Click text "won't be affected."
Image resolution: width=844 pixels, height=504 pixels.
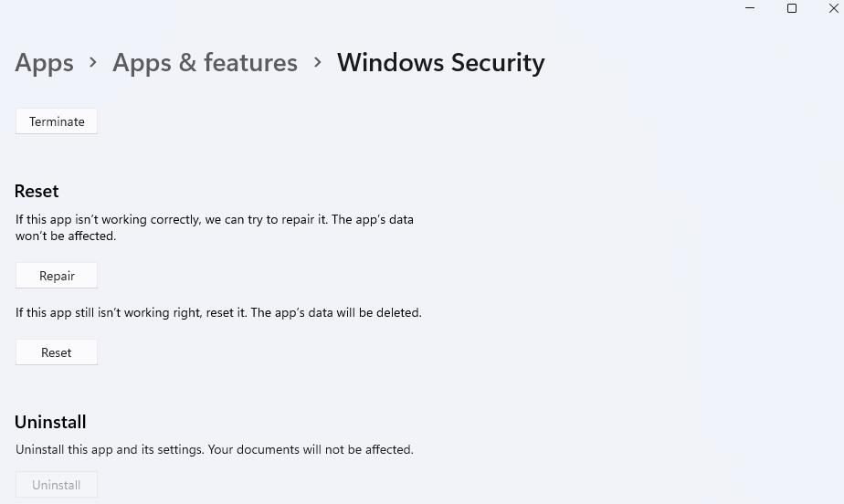coord(66,236)
